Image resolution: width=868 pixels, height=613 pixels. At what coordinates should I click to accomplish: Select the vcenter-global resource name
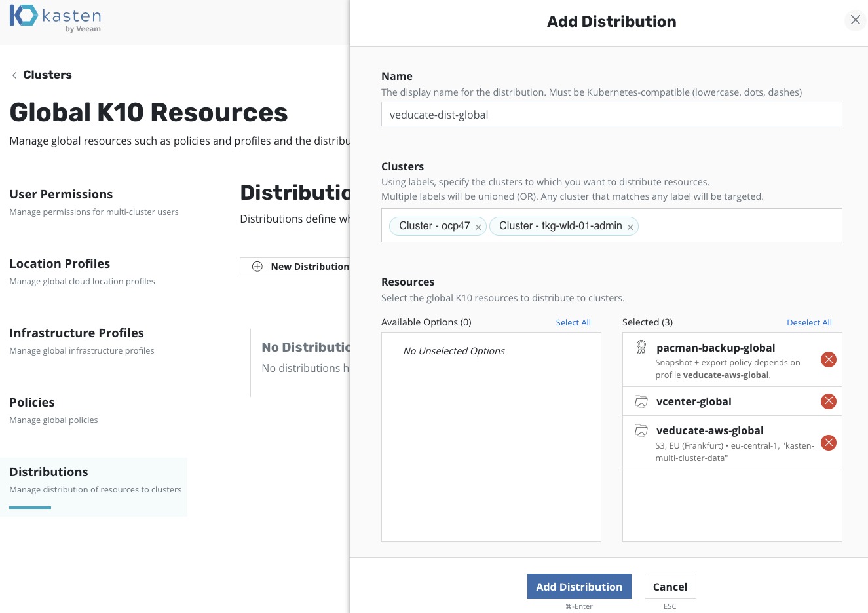(694, 401)
